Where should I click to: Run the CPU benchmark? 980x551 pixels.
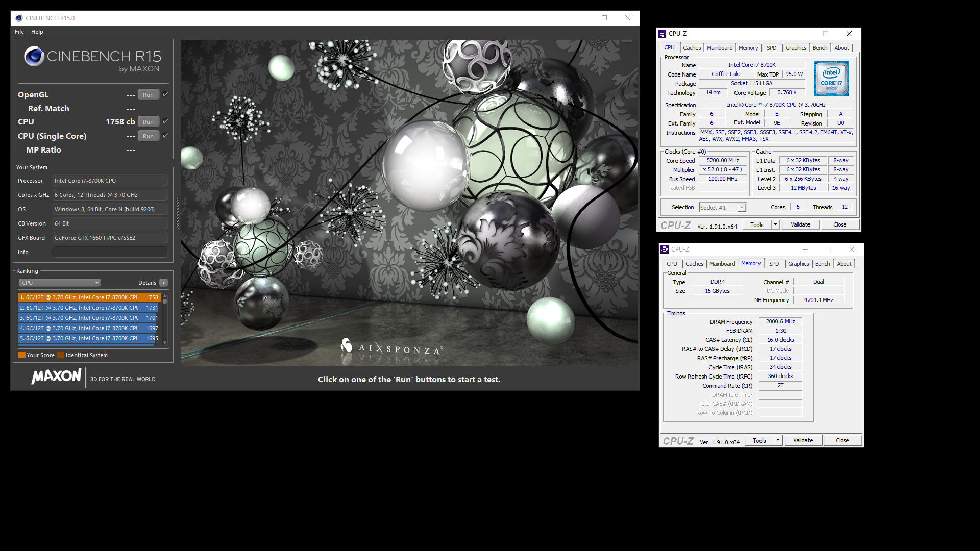[149, 122]
